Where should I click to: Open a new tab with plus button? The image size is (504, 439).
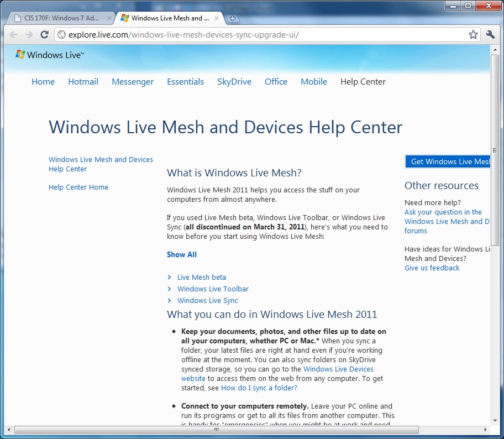233,18
